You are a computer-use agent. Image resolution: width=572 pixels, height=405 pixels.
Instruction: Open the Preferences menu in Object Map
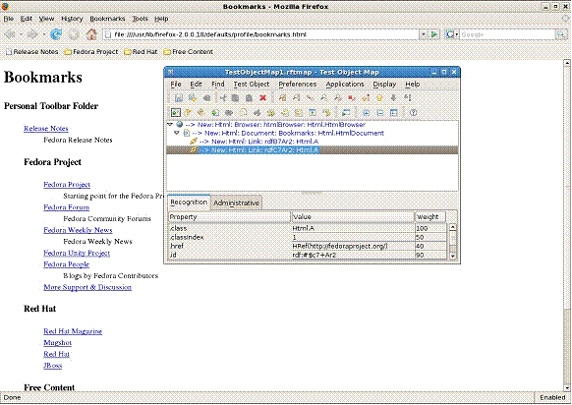297,84
